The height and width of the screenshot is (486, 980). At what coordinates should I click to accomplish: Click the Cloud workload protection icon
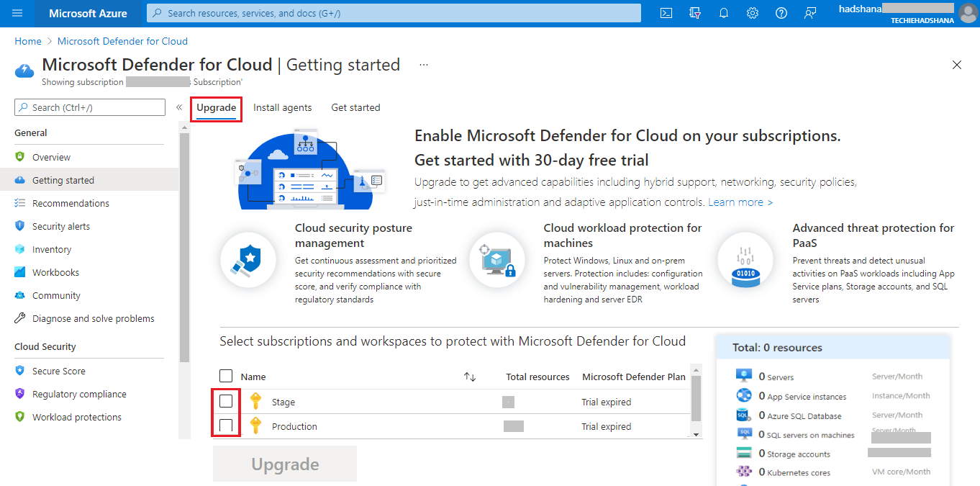tap(496, 259)
